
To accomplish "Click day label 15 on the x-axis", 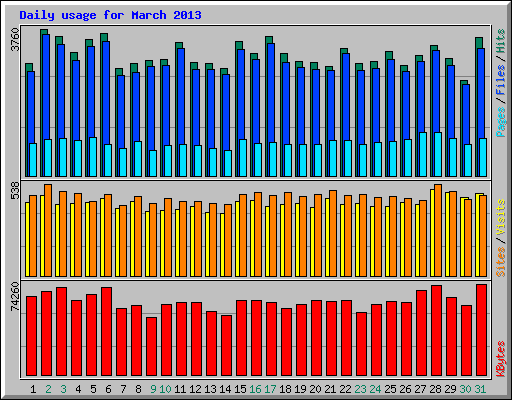I will click(x=240, y=389).
